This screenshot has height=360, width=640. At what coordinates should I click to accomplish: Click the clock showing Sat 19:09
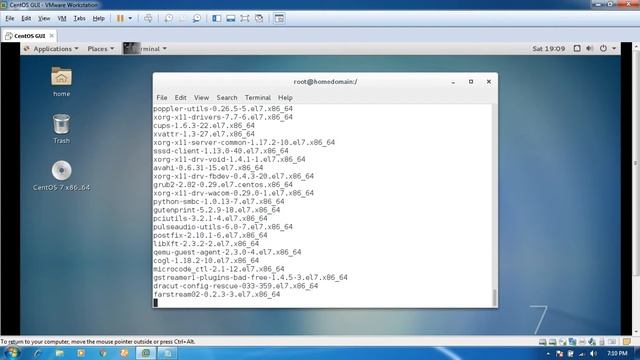549,49
